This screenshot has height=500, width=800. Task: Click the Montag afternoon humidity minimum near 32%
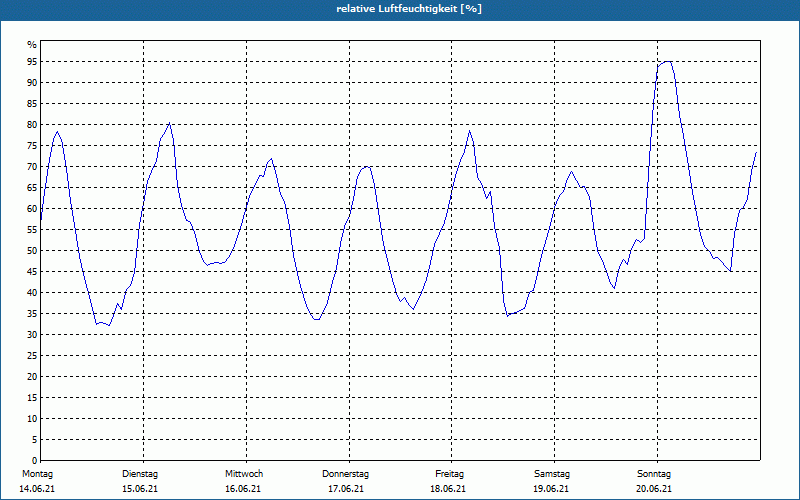[x=109, y=326]
